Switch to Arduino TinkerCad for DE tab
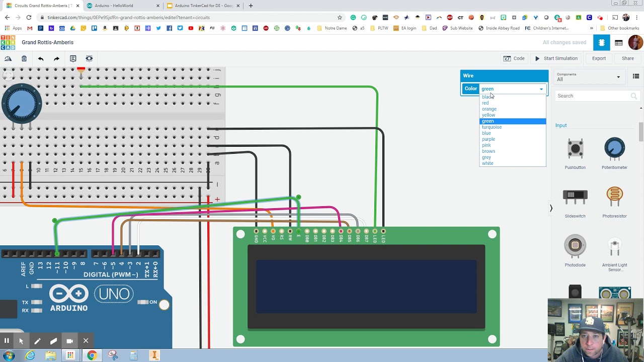644x362 pixels. coord(204,6)
